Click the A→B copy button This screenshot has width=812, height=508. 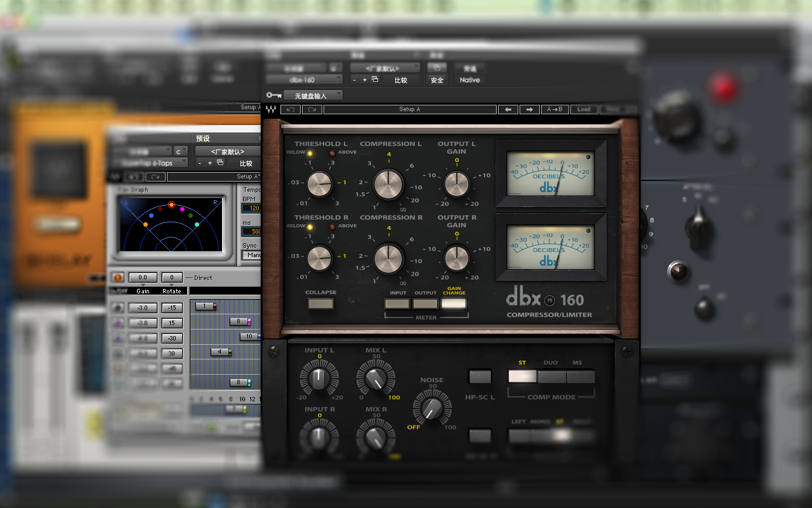[x=554, y=109]
